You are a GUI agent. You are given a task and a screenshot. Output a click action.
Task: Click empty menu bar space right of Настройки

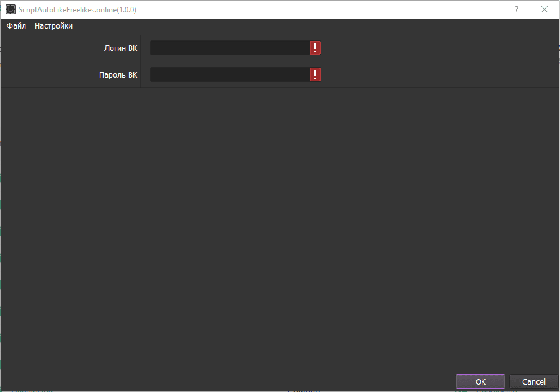[x=310, y=26]
